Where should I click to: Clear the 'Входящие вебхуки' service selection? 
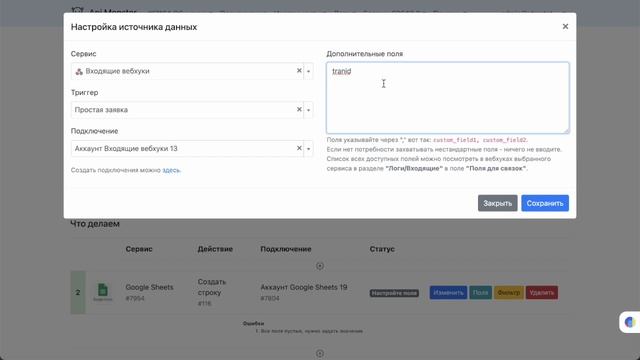(299, 71)
